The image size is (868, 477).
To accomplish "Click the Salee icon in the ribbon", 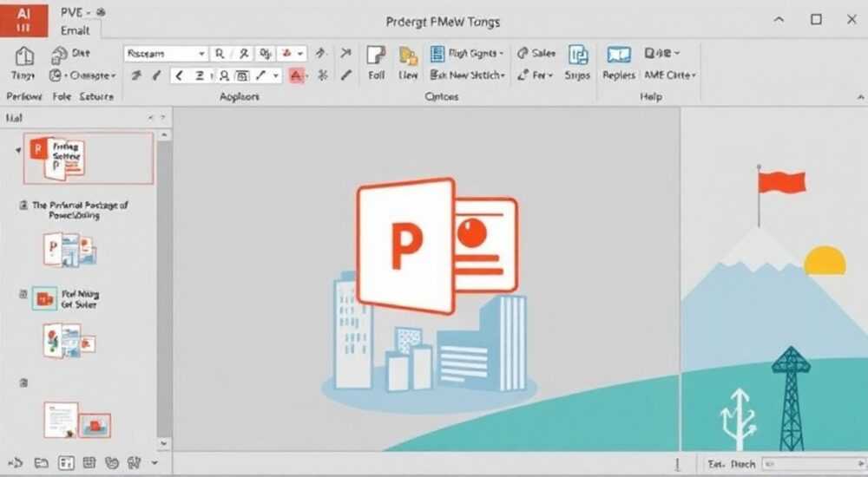I will coord(523,53).
